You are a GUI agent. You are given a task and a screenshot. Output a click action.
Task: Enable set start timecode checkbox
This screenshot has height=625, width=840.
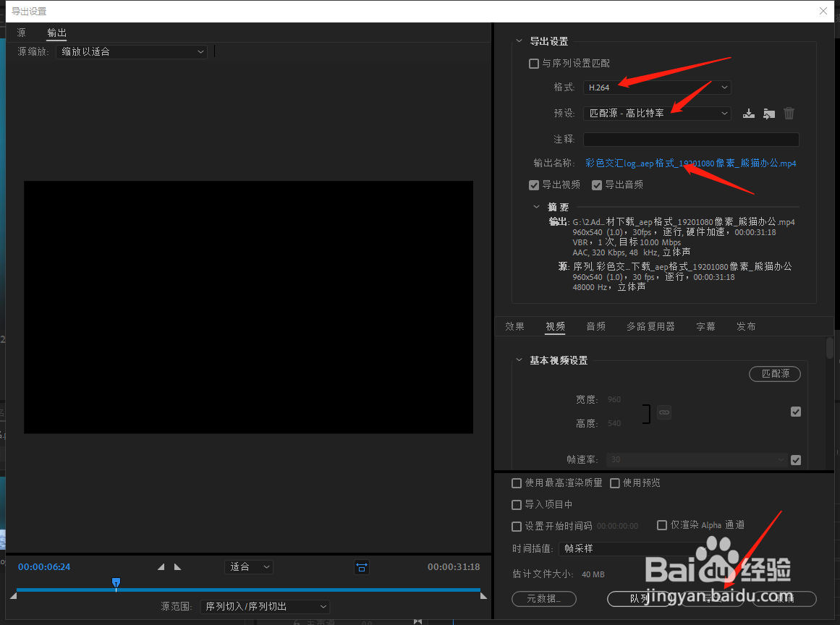click(x=517, y=527)
